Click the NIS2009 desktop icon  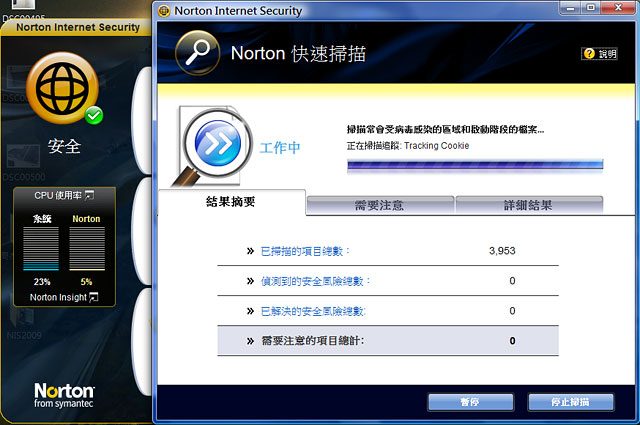[x=24, y=325]
